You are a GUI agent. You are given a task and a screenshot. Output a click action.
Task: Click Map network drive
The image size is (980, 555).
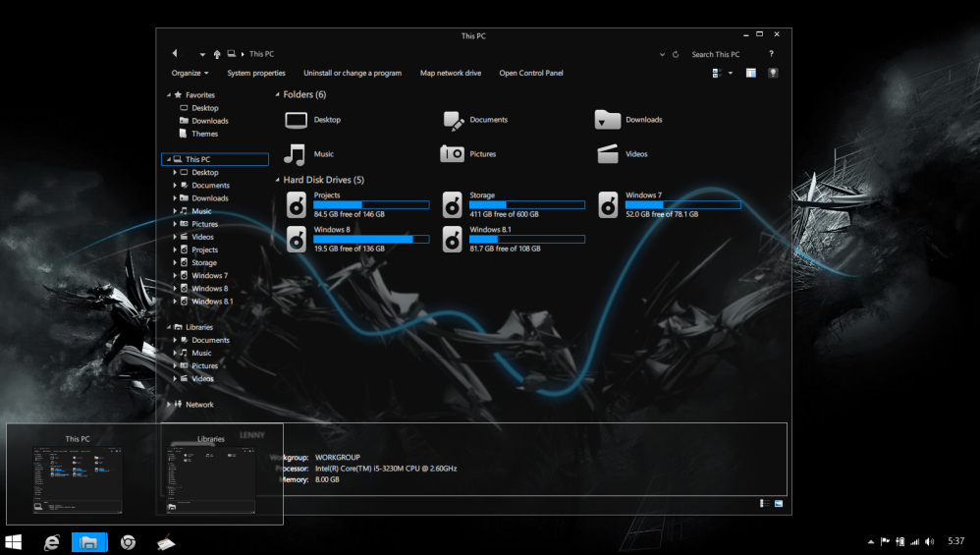451,73
